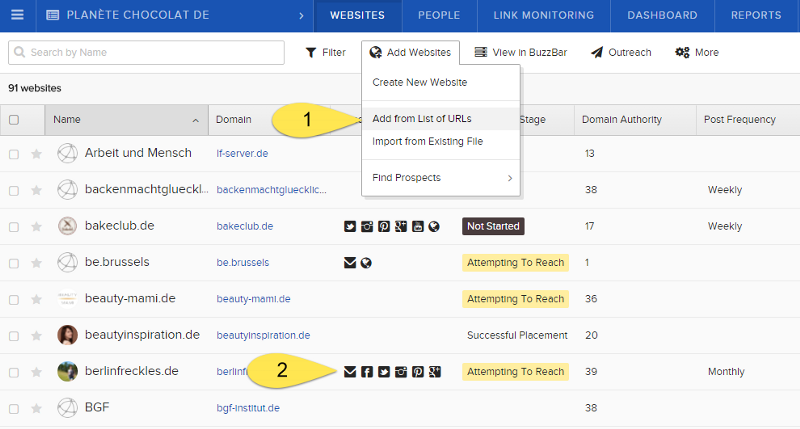
Task: Click the Pinterest icon for bakeclub.de
Action: tap(384, 226)
